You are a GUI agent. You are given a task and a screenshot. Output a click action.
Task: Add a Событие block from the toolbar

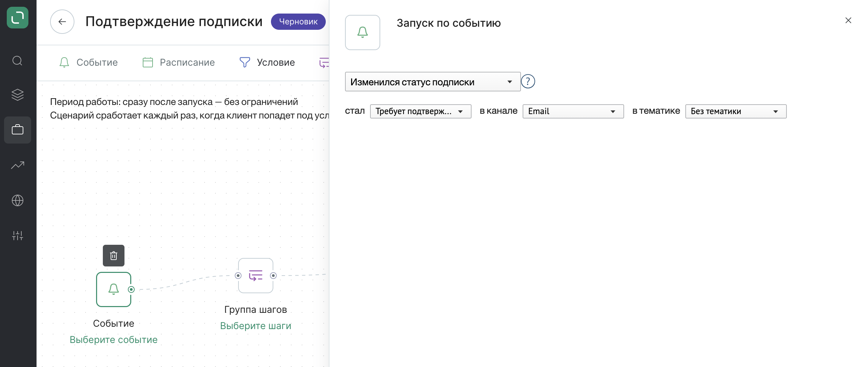[x=88, y=62]
